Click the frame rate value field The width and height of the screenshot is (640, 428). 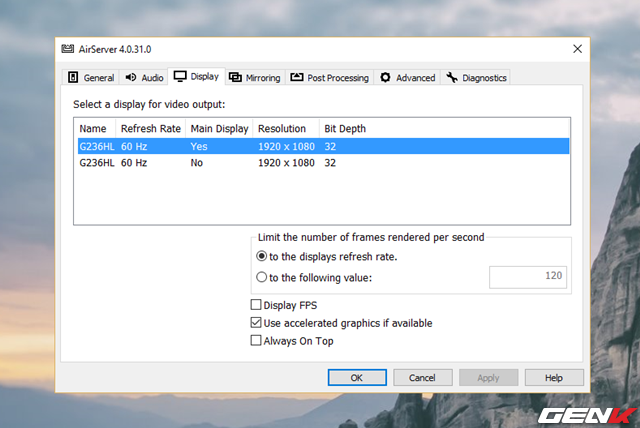tap(527, 277)
